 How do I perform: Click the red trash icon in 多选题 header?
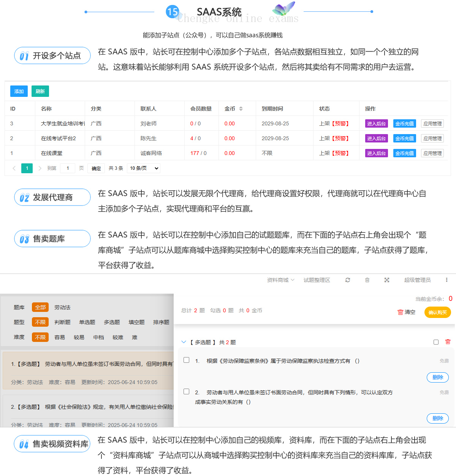click(448, 342)
